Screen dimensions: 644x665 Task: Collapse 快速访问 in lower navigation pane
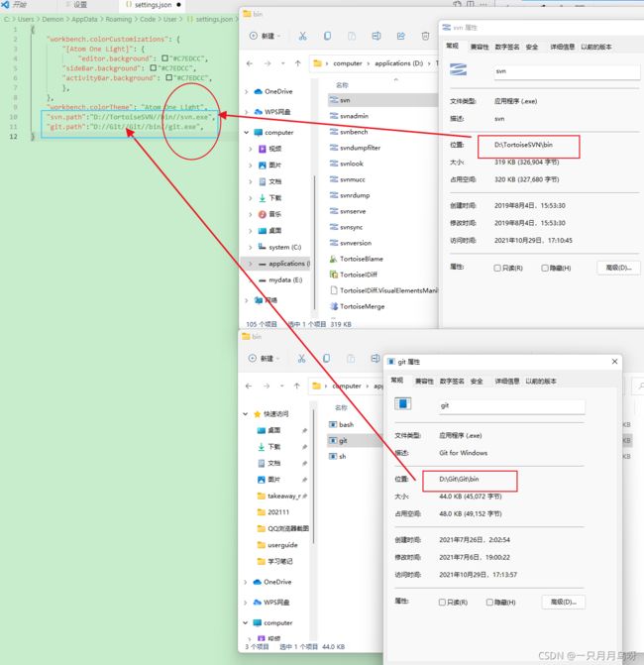[246, 414]
